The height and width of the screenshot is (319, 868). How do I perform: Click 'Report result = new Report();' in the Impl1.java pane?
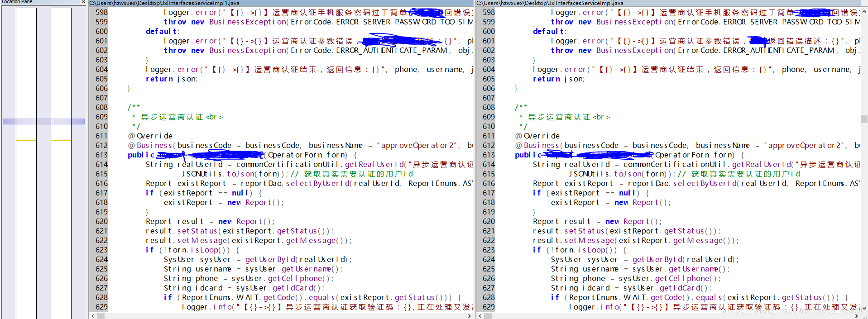pos(211,221)
